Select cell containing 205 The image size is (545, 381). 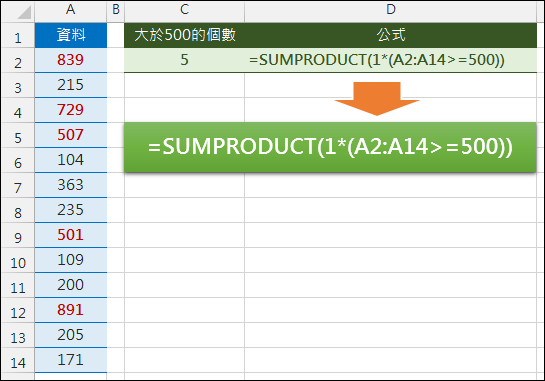tap(71, 335)
